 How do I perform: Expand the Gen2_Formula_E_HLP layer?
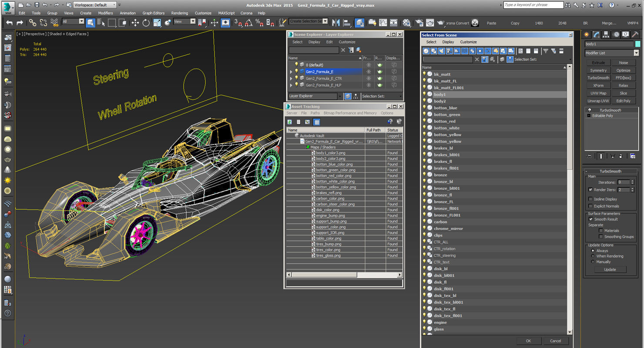click(x=291, y=85)
